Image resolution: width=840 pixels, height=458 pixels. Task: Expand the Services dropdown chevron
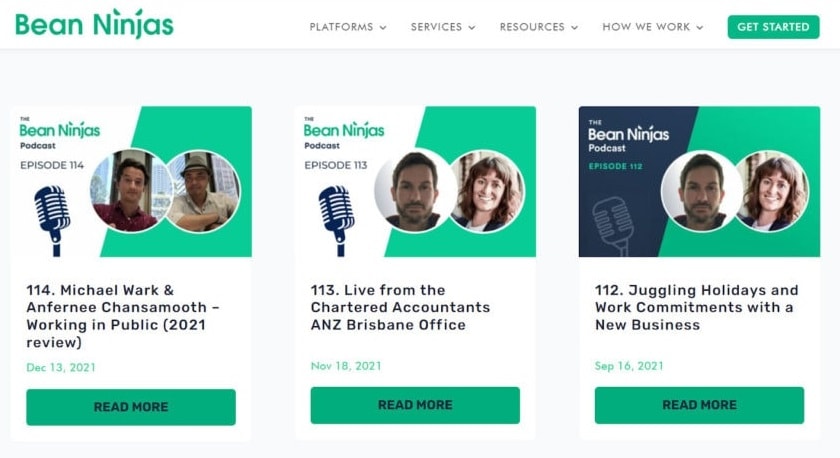472,28
